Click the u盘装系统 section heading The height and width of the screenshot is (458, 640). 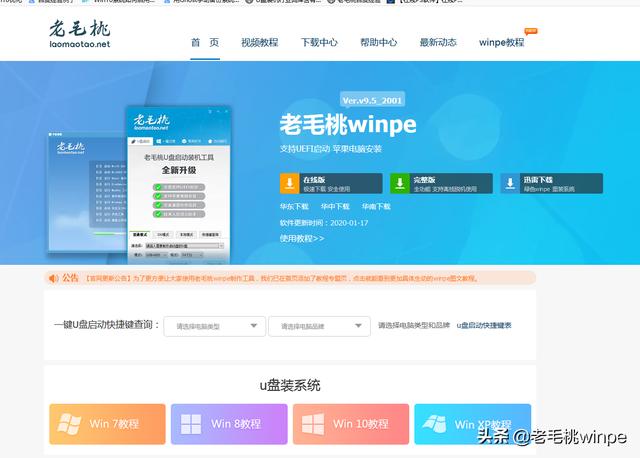pyautogui.click(x=290, y=385)
